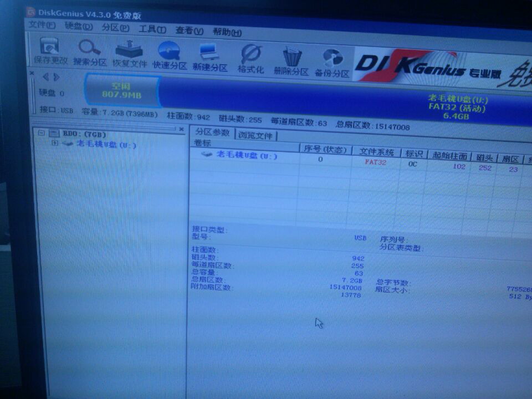
Task: Select the 807.9MB free space block
Action: [x=122, y=91]
